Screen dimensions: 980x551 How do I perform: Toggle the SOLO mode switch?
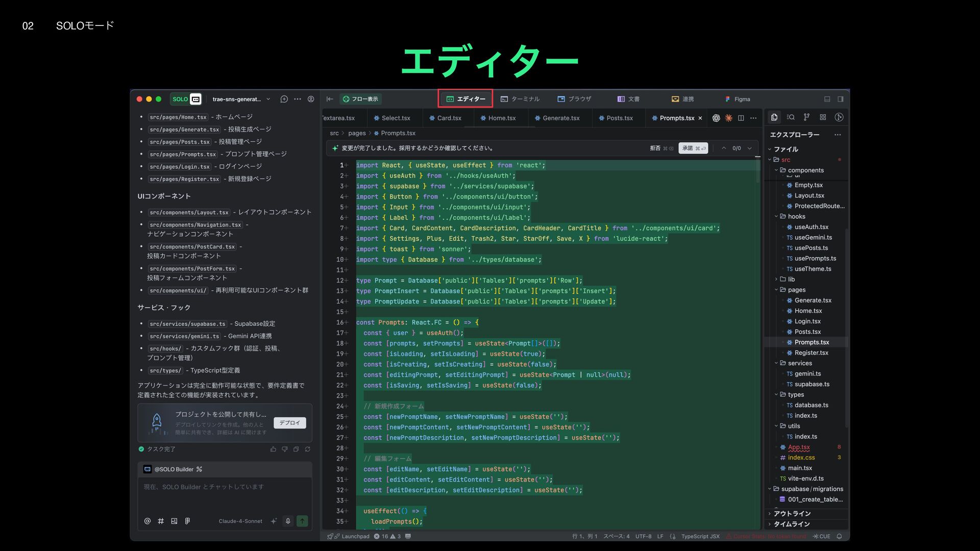tap(187, 99)
